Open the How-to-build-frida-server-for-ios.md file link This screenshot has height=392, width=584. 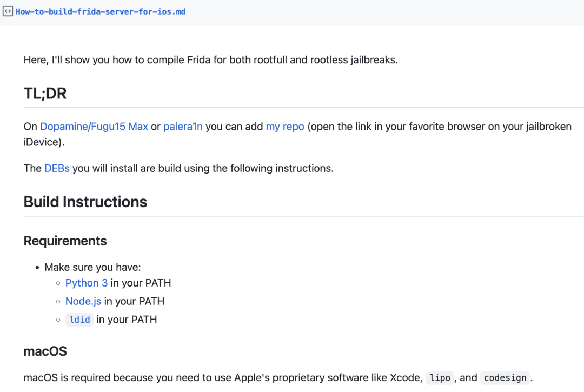101,11
